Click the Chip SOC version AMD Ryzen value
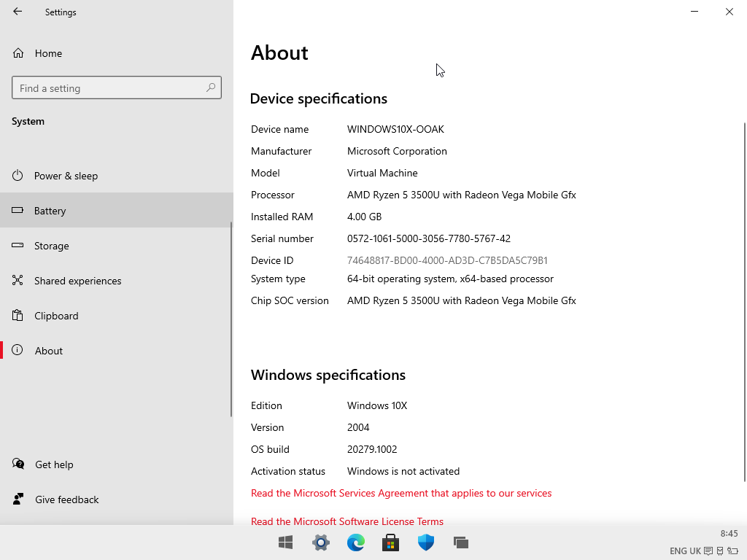This screenshot has height=560, width=747. (461, 301)
